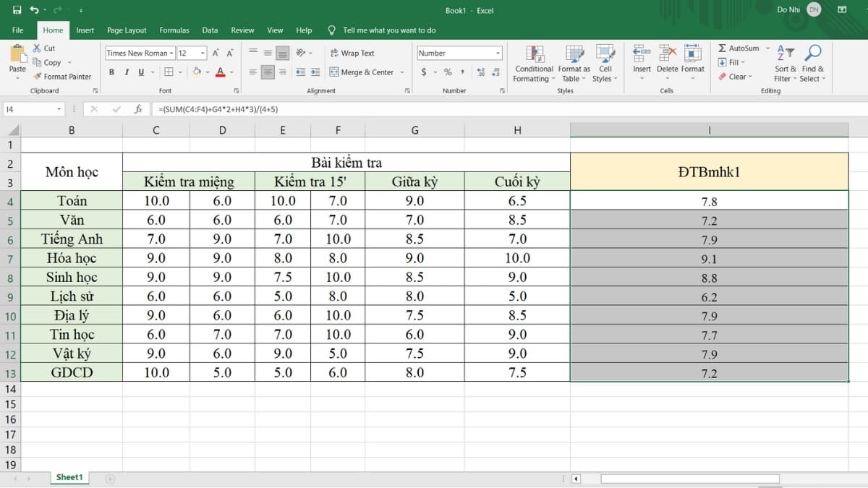Select the Sheet1 tab at the bottom
The image size is (868, 488).
69,477
